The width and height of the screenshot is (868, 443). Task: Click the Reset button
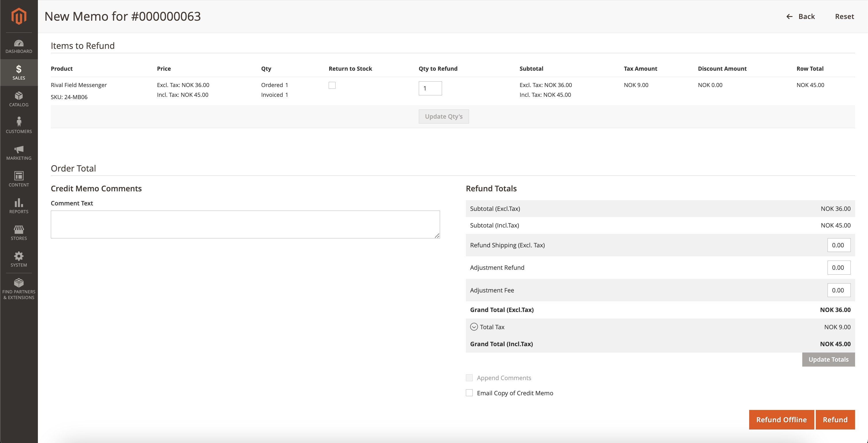pyautogui.click(x=844, y=17)
